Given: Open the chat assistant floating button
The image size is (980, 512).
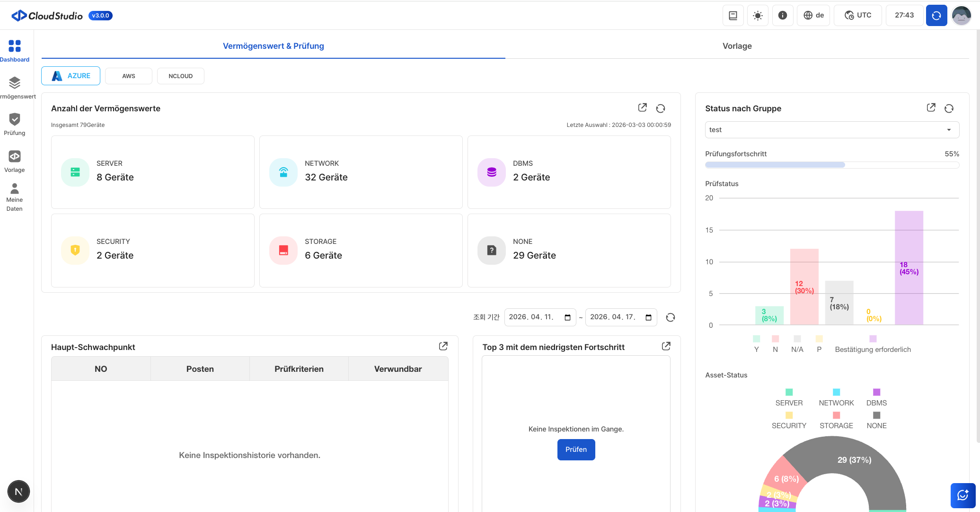Looking at the screenshot, I should tap(962, 495).
